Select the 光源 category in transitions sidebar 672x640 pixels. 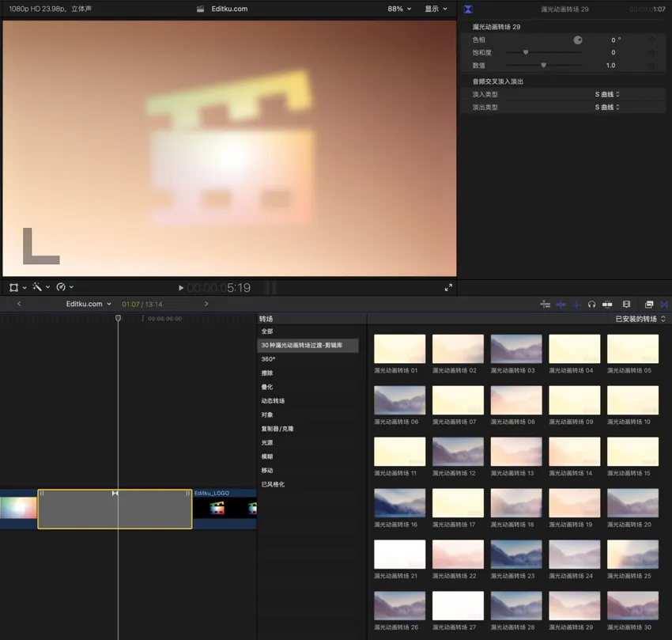tap(268, 441)
